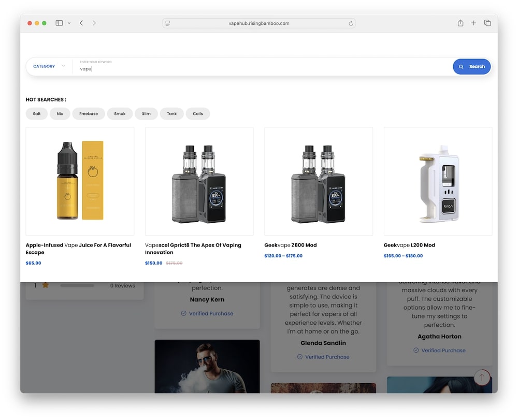The image size is (518, 420).
Task: Click the 1-star rating bar
Action: 77,286
